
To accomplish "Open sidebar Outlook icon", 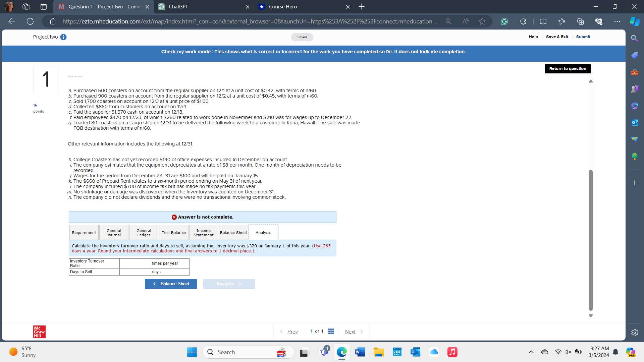I will click(634, 123).
